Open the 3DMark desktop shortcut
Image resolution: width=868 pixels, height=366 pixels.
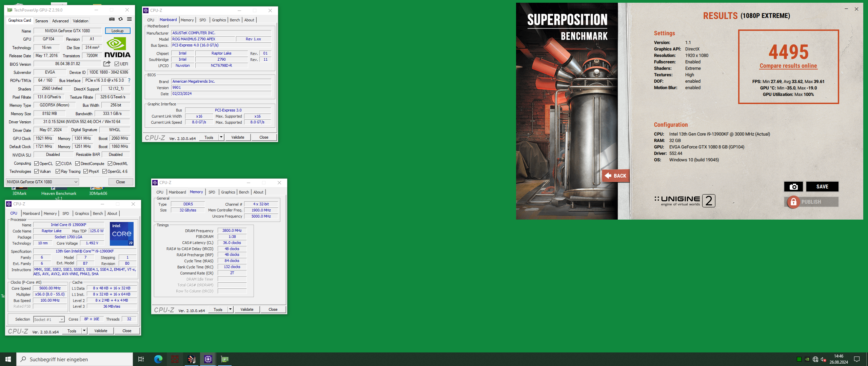pos(19,191)
